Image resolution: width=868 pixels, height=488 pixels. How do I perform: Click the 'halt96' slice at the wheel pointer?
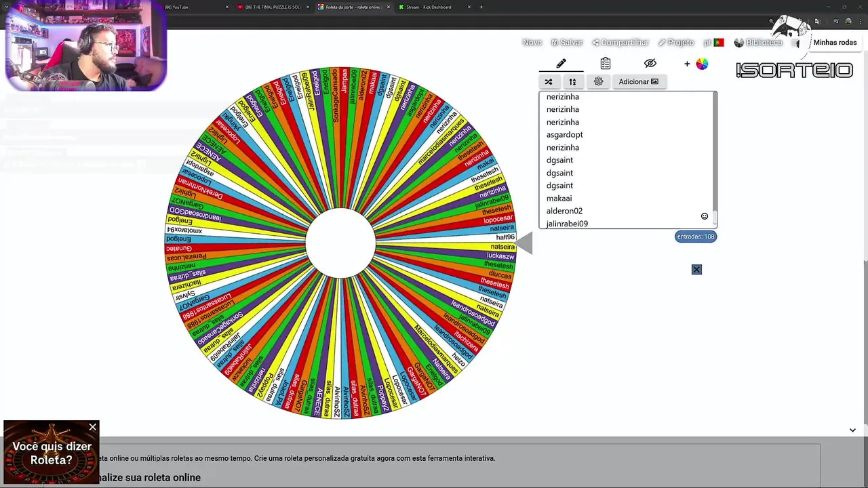pyautogui.click(x=506, y=237)
